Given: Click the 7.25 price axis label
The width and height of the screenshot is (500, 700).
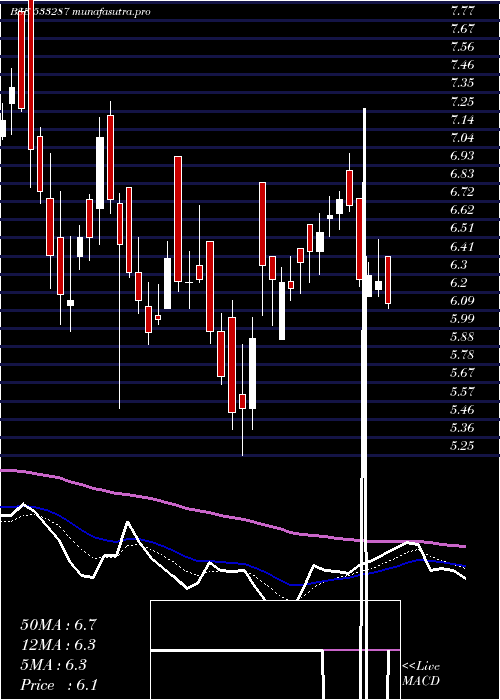Looking at the screenshot, I should click(462, 101).
